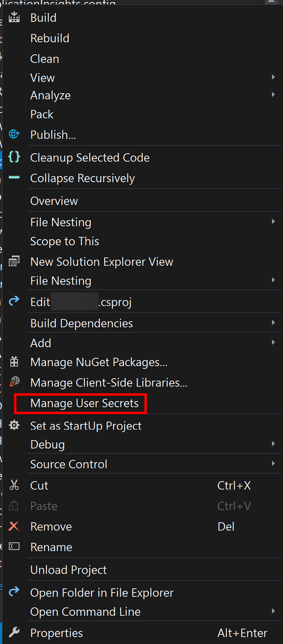Select the Manage User Secrets menu item
The width and height of the screenshot is (283, 644).
pos(80,403)
